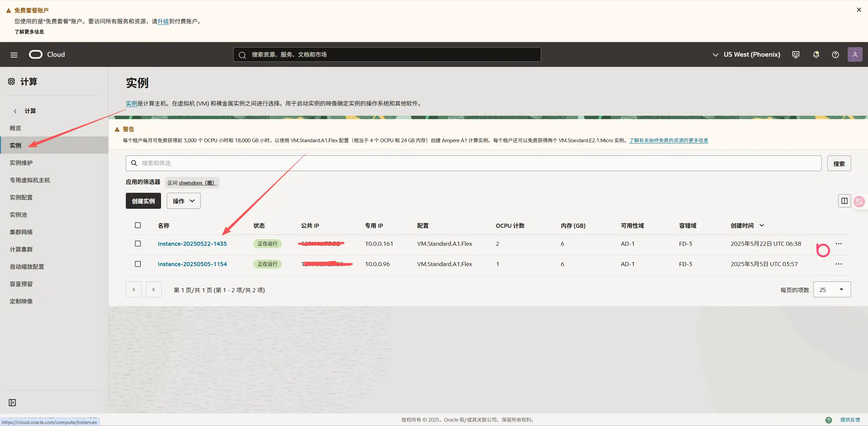Check the instance-20250522-1435 row checkbox
This screenshot has width=868, height=426.
[138, 244]
